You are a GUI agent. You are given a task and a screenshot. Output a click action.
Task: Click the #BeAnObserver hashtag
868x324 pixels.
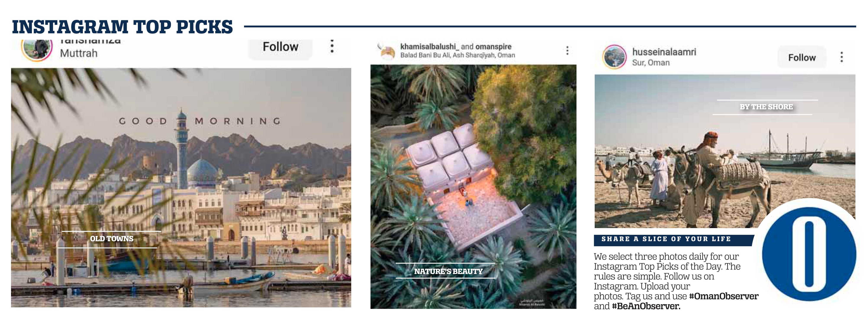[x=646, y=306]
